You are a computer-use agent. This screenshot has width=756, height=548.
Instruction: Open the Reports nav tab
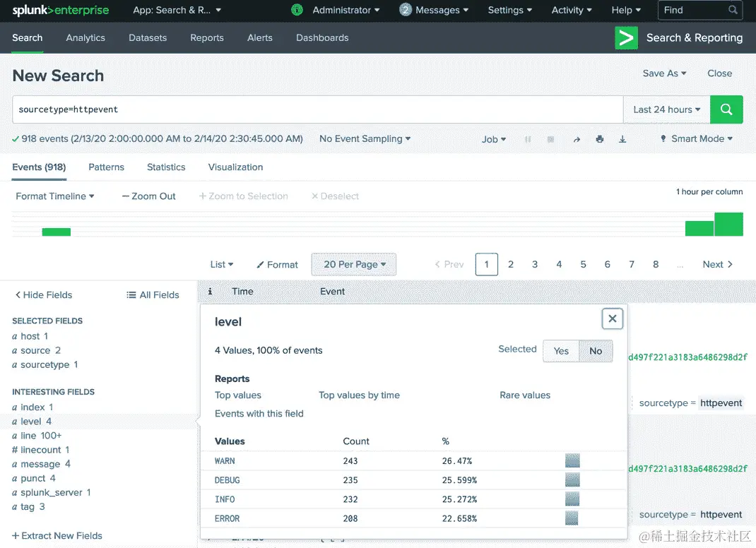(x=207, y=37)
